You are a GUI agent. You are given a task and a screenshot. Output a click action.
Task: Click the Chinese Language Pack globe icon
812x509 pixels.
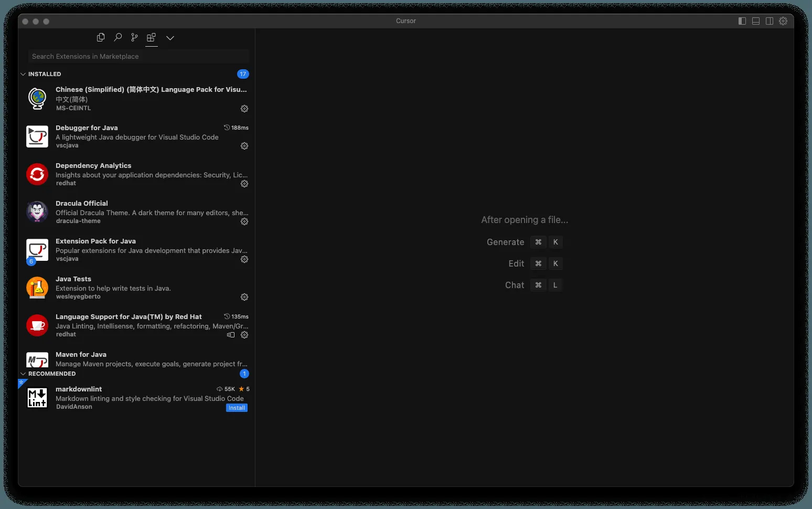tap(37, 99)
